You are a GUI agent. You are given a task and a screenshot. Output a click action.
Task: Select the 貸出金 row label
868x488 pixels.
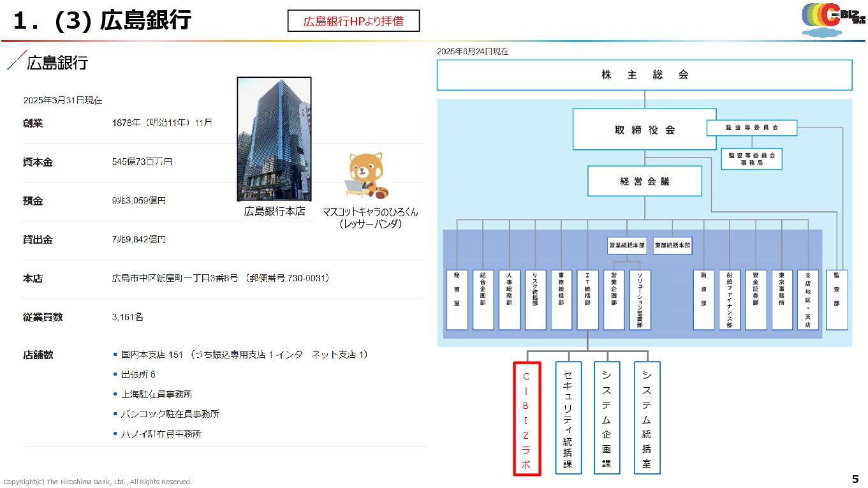38,240
